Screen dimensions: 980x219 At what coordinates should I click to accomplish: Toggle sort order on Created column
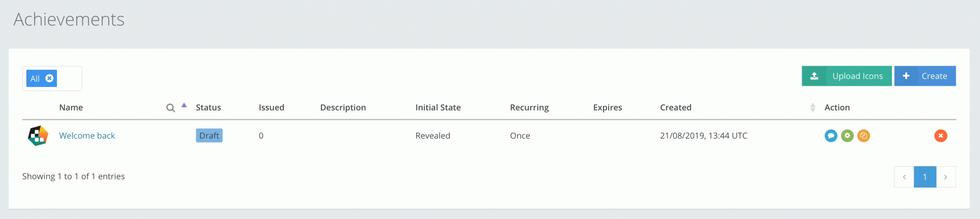(x=813, y=108)
